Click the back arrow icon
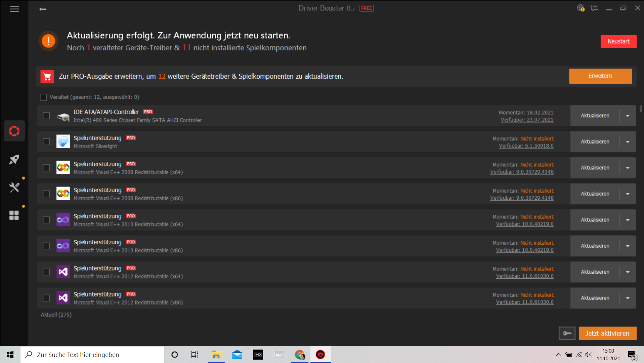 (43, 9)
